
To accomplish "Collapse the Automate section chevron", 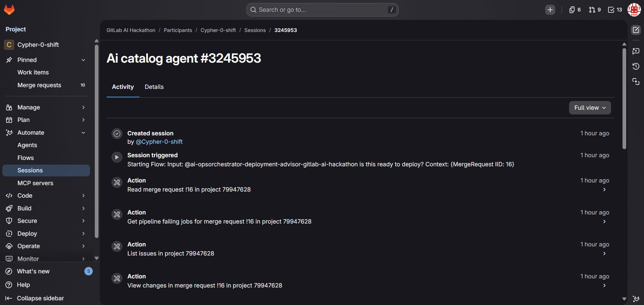I will [x=83, y=133].
